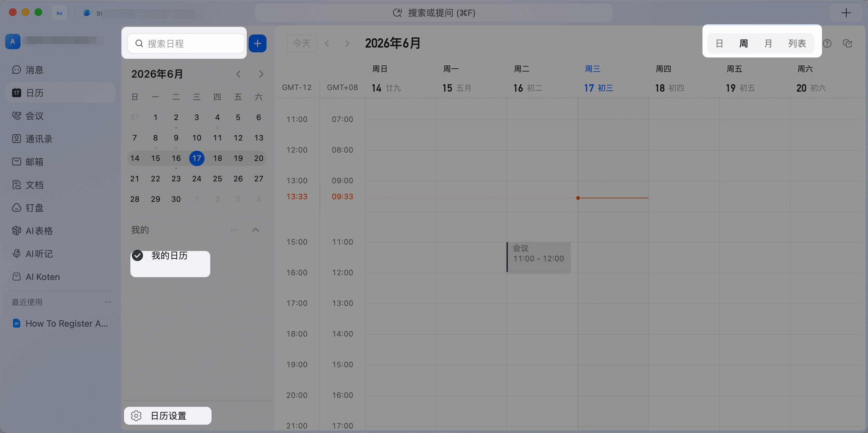Click the 今天 today button
Image resolution: width=868 pixels, height=433 pixels.
tap(302, 43)
